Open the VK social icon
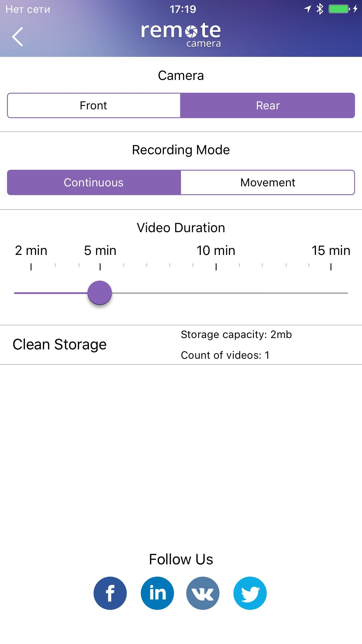Screen dimensions: 362x644 click(x=203, y=593)
